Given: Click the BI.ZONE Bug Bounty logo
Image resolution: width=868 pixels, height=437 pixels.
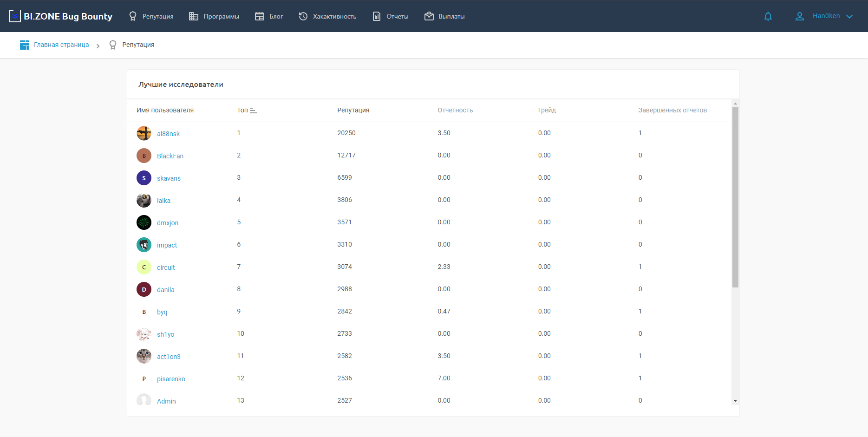Looking at the screenshot, I should (x=60, y=16).
